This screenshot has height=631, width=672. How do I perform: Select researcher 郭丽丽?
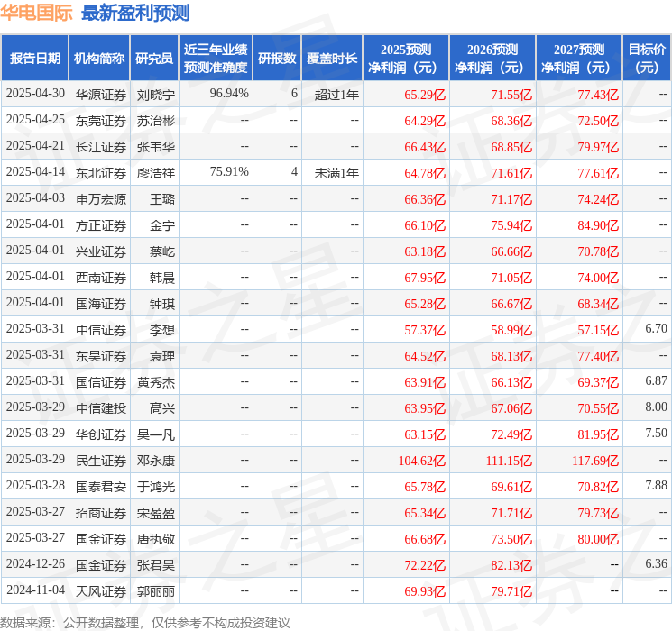(156, 591)
